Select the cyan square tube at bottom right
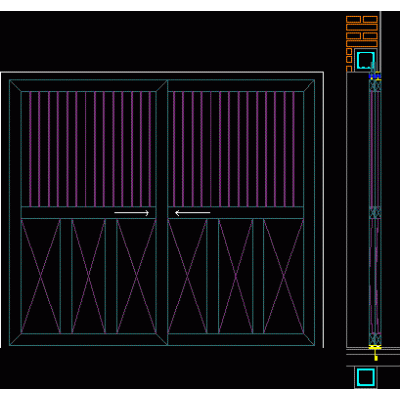The height and width of the screenshot is (400, 400). click(x=365, y=377)
